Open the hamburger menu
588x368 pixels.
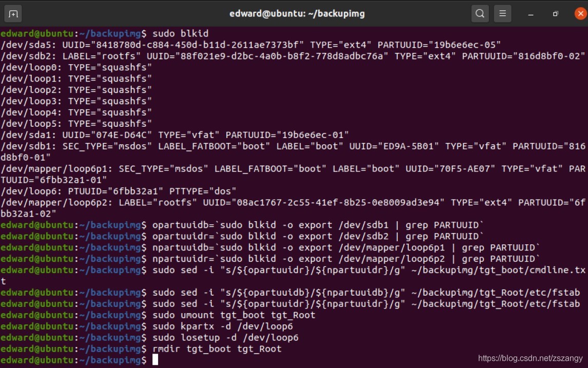(x=502, y=14)
